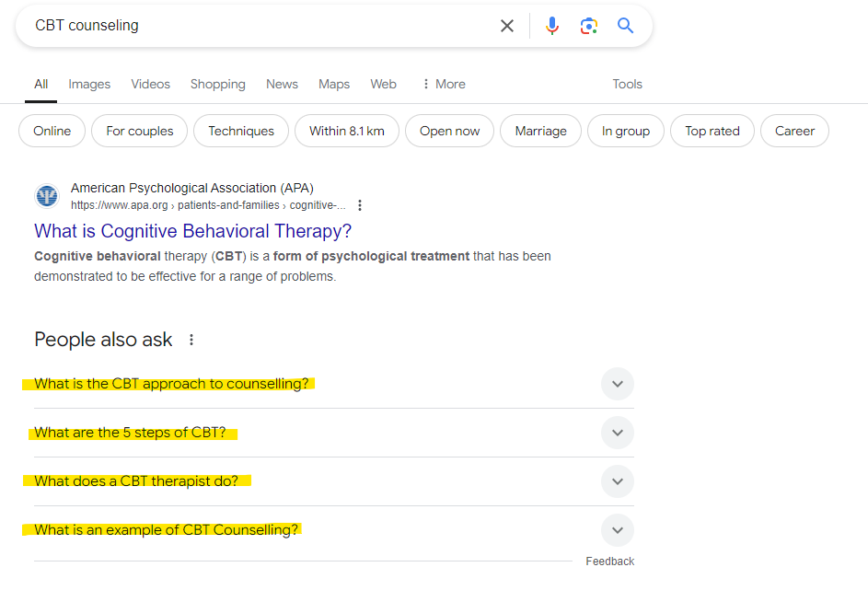868x602 pixels.
Task: Click the APA site favicon
Action: (47, 196)
